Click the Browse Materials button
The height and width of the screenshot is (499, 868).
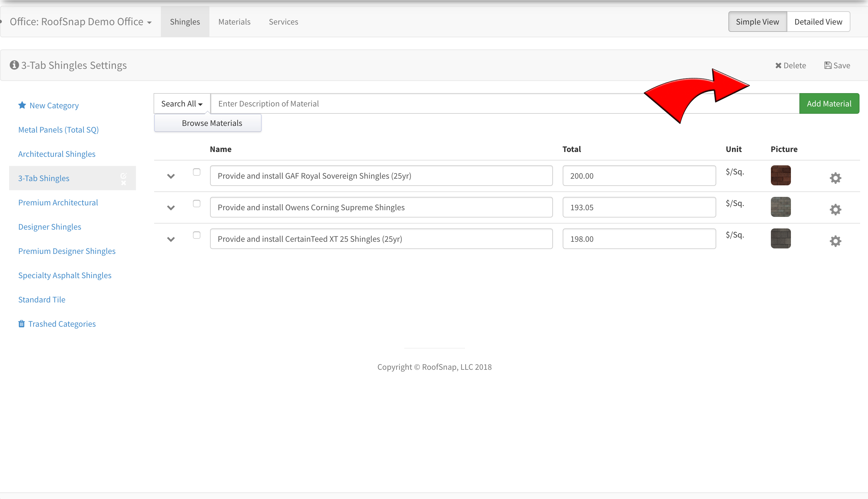coord(208,123)
